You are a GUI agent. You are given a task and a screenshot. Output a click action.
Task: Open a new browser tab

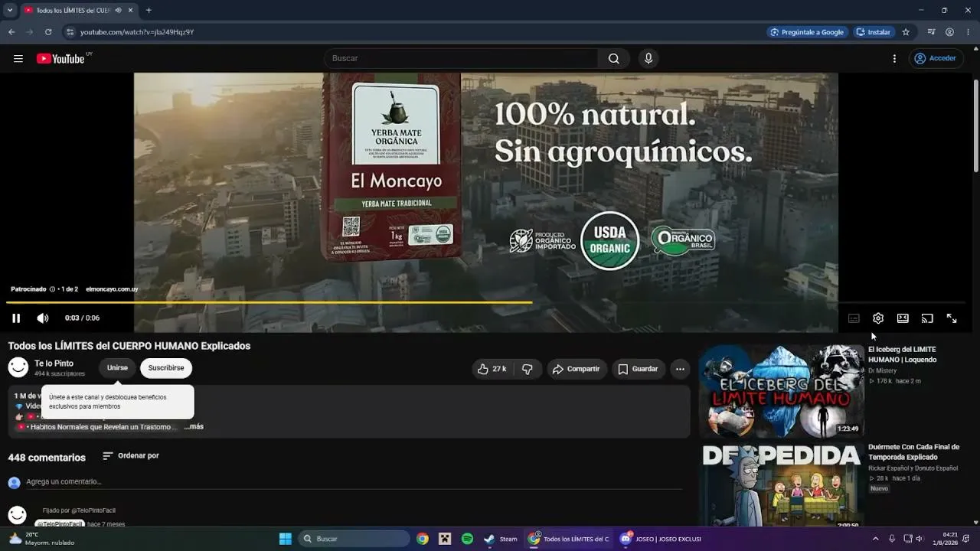pyautogui.click(x=149, y=10)
